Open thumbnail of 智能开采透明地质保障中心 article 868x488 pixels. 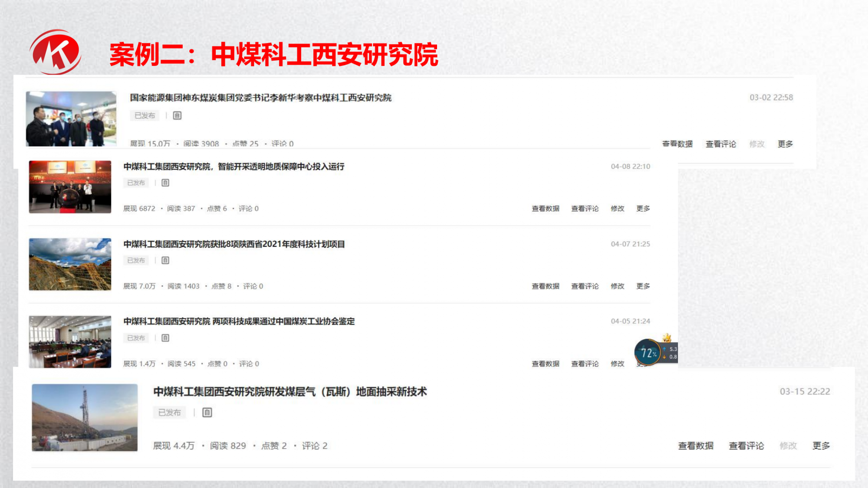pos(70,187)
